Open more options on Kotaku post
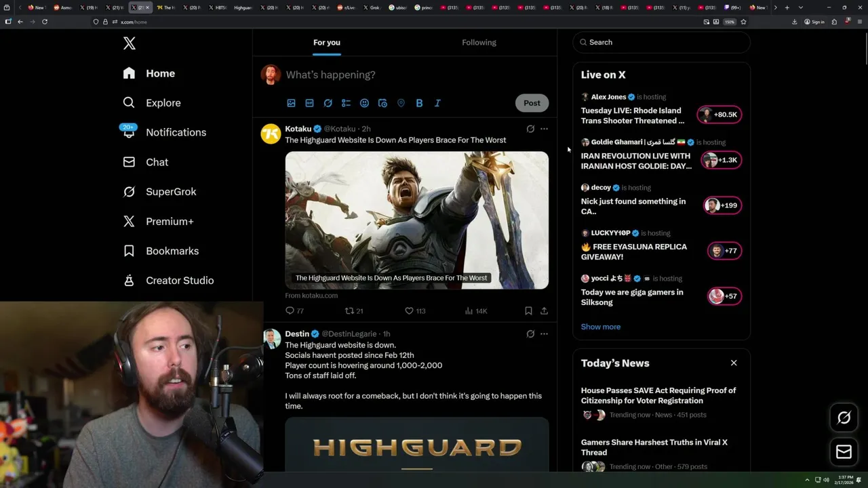The image size is (868, 488). (544, 129)
